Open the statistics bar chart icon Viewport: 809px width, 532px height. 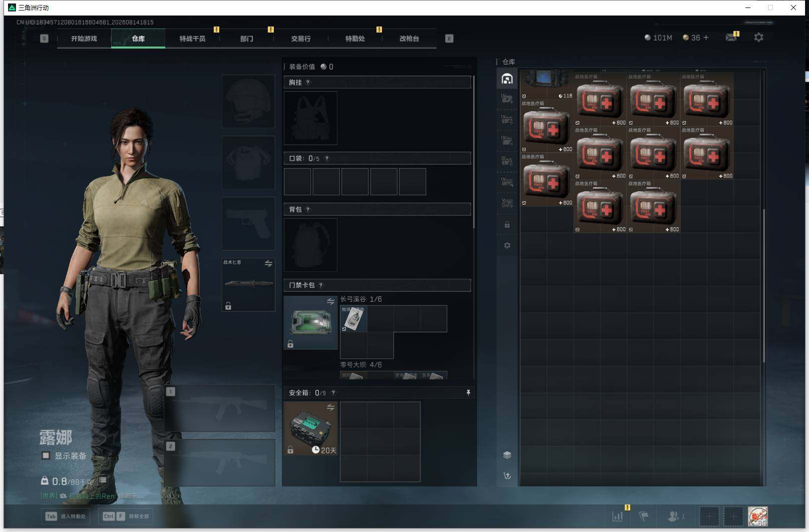(618, 516)
